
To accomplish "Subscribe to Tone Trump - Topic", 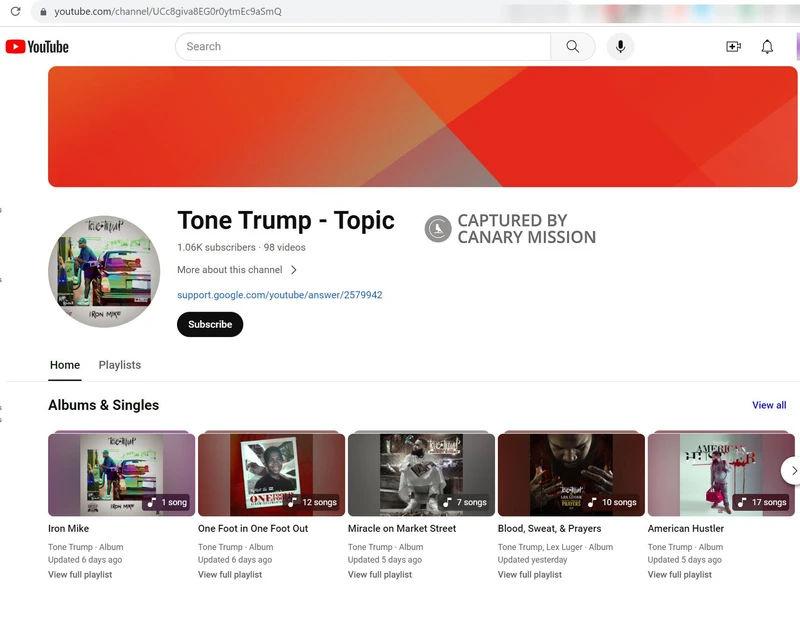I will pos(210,324).
